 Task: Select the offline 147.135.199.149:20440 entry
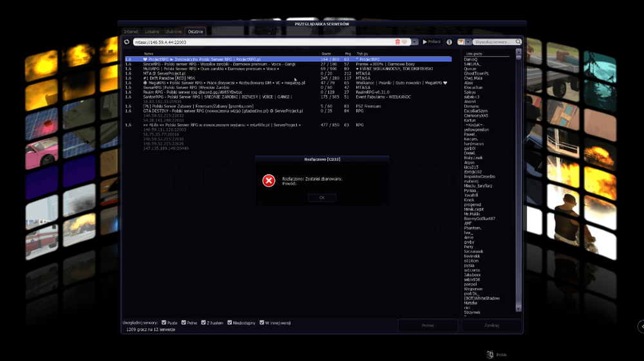(166, 148)
